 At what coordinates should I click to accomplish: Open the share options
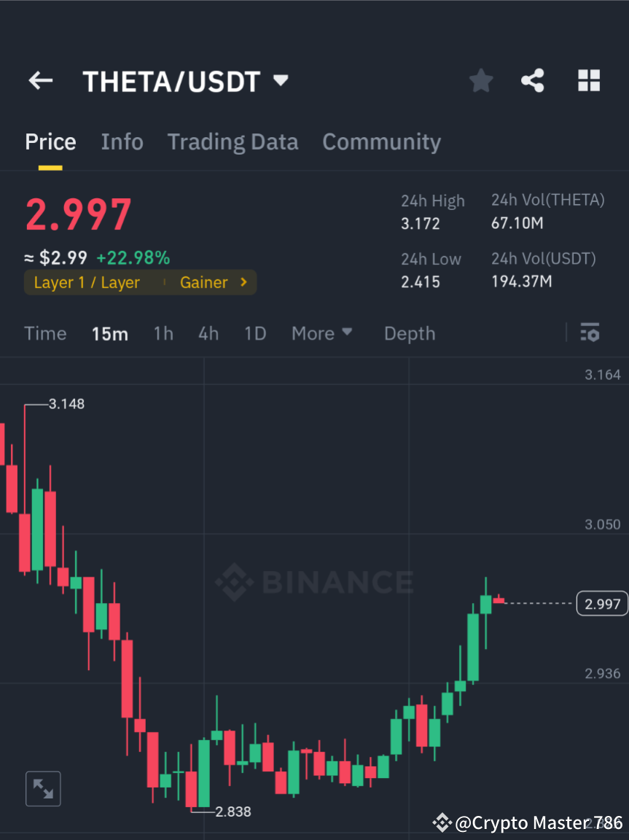tap(533, 81)
